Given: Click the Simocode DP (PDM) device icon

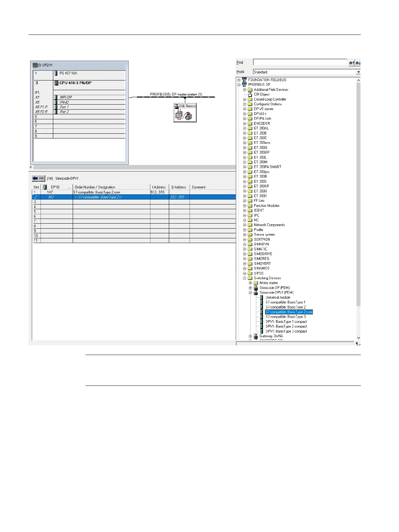Looking at the screenshot, I should click(256, 288).
